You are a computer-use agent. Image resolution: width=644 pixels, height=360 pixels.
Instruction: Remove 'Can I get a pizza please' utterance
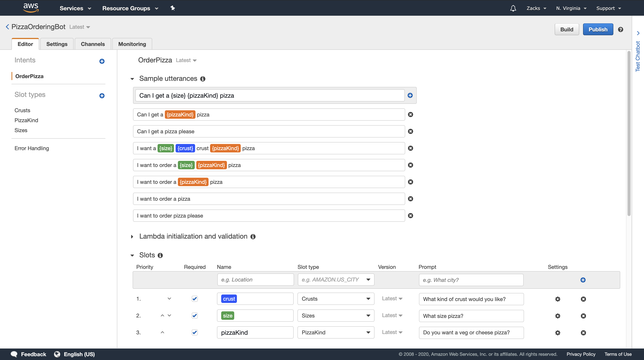(x=411, y=131)
